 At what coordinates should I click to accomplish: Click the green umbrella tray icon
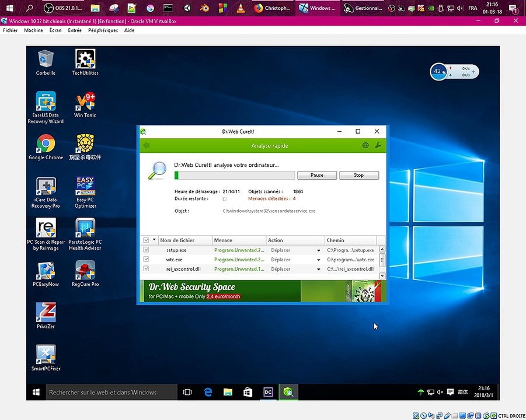pos(421,392)
